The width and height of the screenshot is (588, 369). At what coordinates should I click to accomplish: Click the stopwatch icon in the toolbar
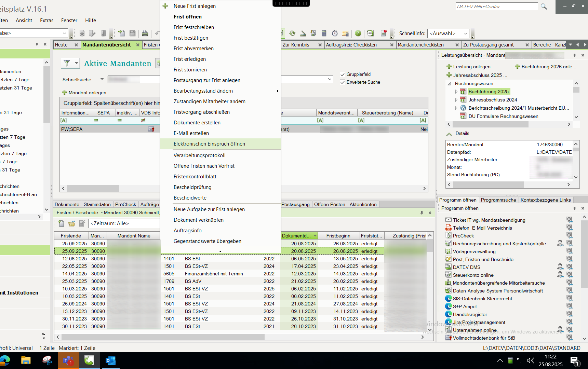pyautogui.click(x=335, y=33)
